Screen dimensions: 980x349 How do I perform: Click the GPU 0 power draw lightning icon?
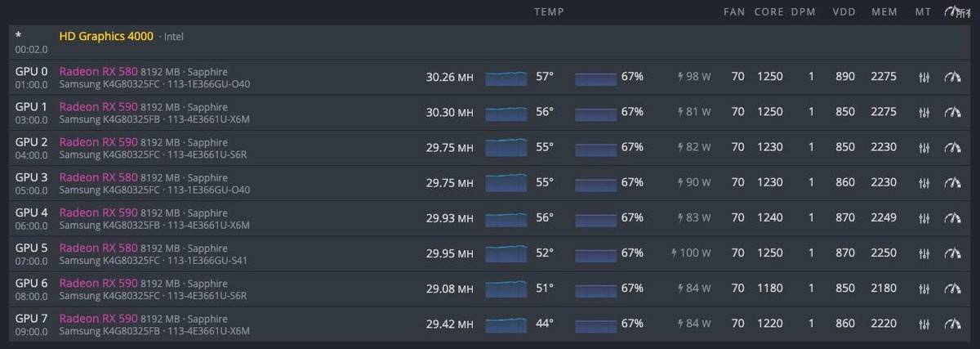pyautogui.click(x=682, y=77)
